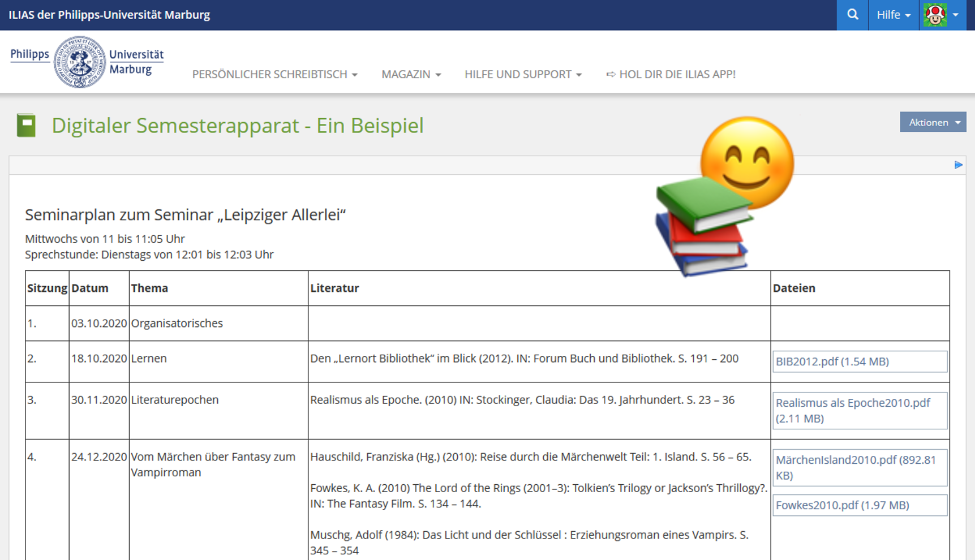Viewport: 975px width, 560px height.
Task: Open Fowkes2010.pdf file
Action: (842, 505)
